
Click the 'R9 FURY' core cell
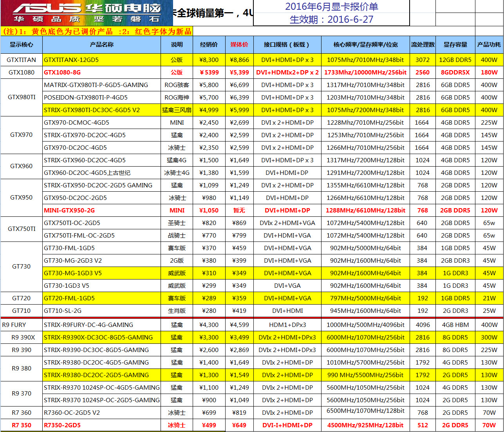pos(22,325)
